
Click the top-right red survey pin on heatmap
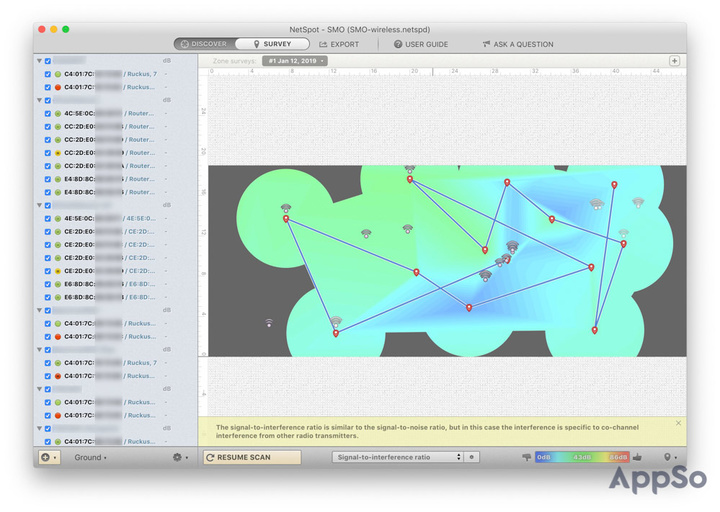pos(614,185)
